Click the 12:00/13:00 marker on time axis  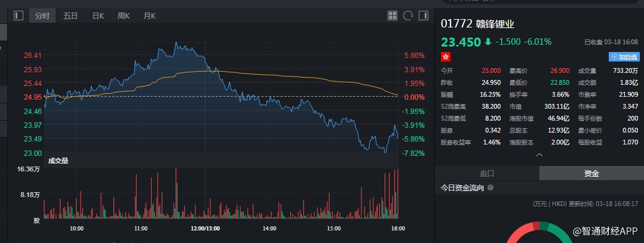click(x=205, y=228)
